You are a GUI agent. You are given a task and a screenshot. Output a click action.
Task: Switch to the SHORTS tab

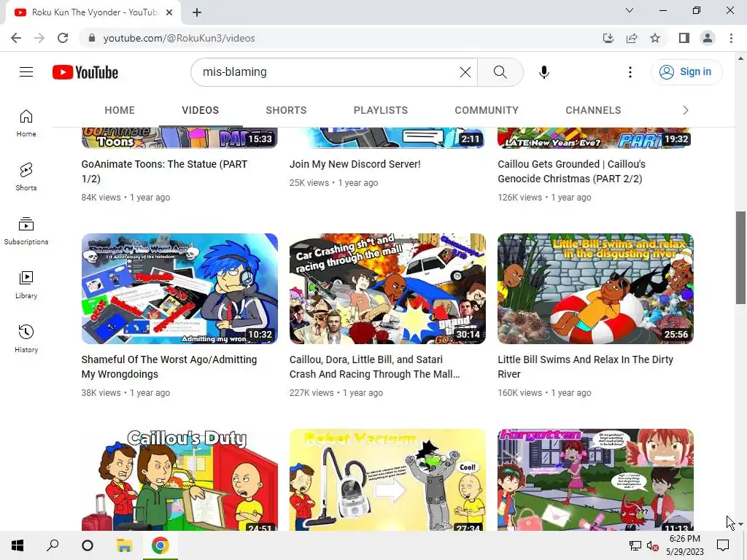(286, 110)
